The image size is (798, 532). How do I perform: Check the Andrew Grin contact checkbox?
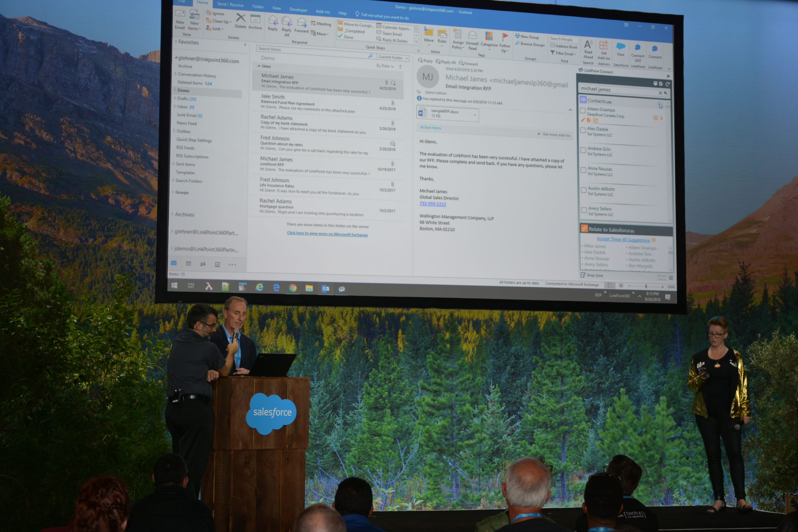583,150
